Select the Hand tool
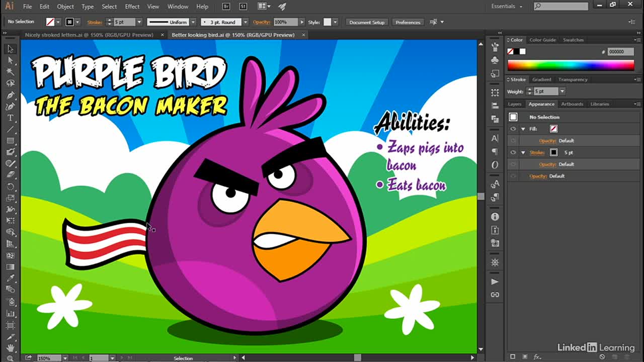644x362 pixels. point(10,347)
